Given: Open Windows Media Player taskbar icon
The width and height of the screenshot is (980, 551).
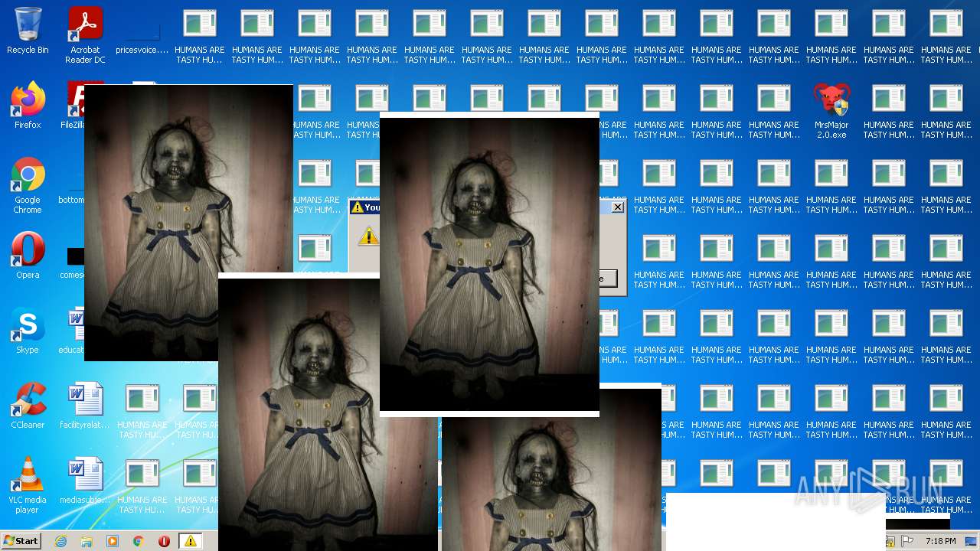Looking at the screenshot, I should [113, 541].
